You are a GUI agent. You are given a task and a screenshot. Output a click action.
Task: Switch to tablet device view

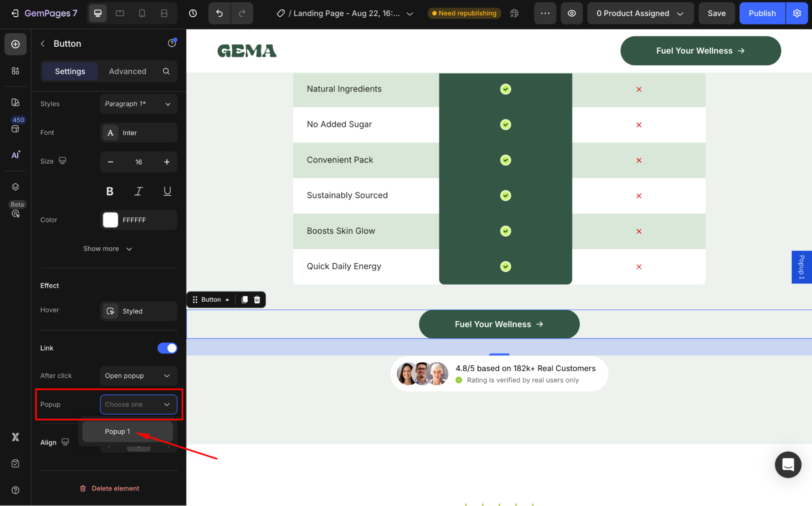pos(120,13)
